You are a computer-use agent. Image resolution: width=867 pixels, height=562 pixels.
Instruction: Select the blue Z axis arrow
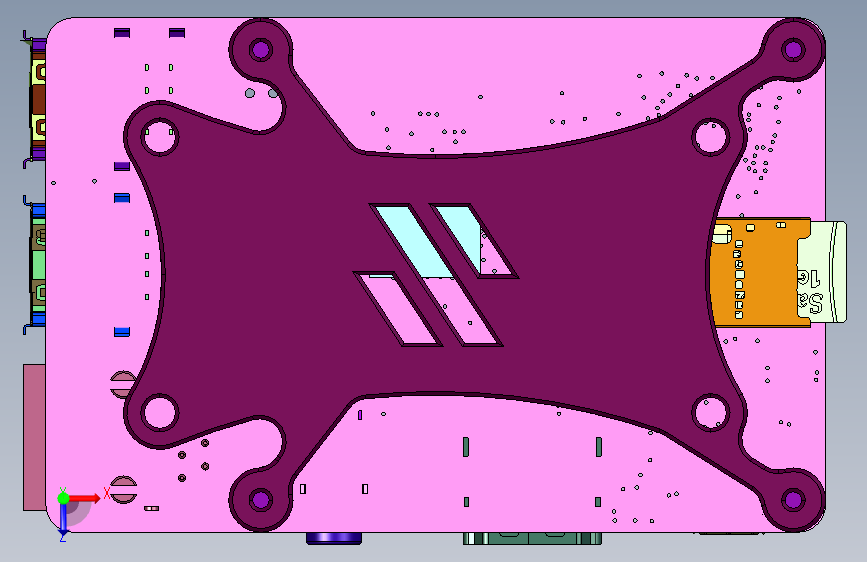(x=63, y=521)
